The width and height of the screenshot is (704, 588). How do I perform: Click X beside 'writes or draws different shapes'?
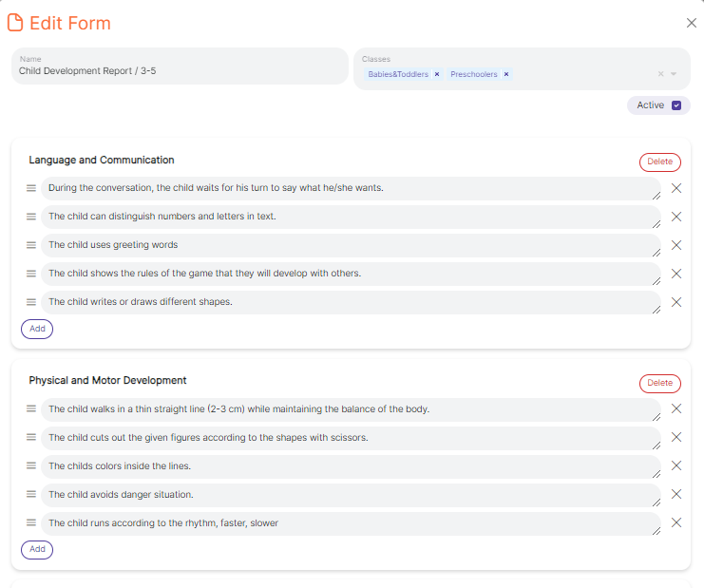(676, 302)
